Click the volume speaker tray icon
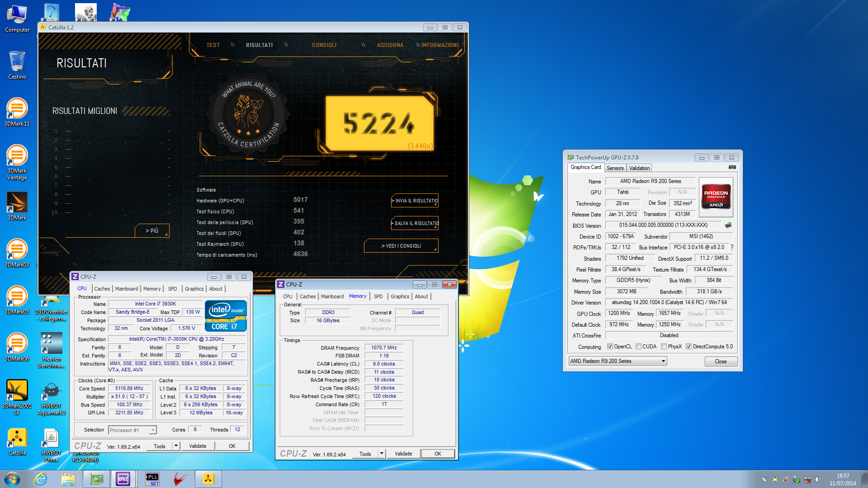The image size is (868, 488). pos(818,479)
